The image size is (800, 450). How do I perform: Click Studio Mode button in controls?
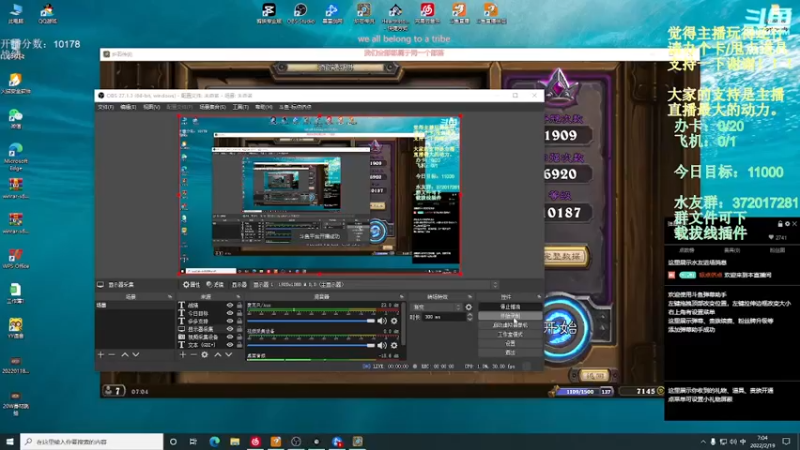(510, 334)
